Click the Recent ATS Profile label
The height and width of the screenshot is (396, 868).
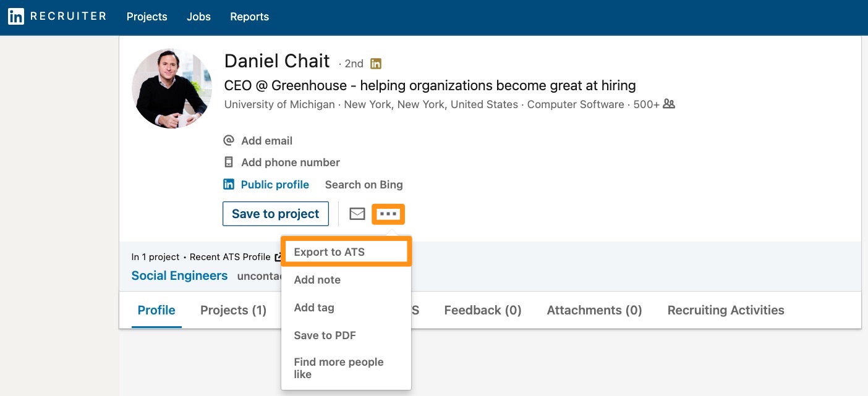tap(230, 257)
